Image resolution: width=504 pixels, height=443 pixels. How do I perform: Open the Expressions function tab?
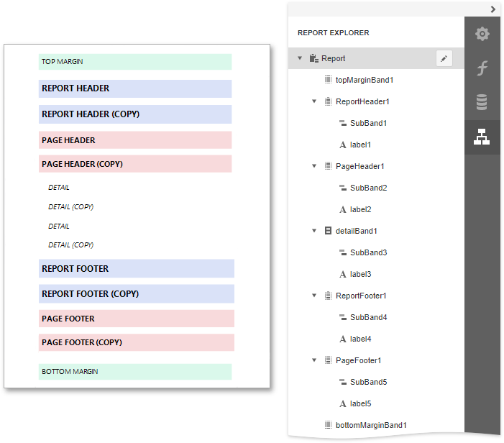coord(482,68)
